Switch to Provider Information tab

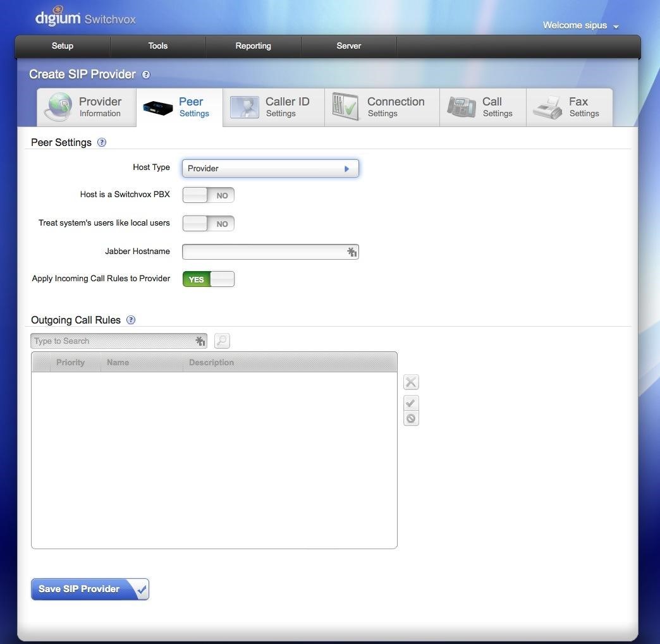click(x=86, y=107)
